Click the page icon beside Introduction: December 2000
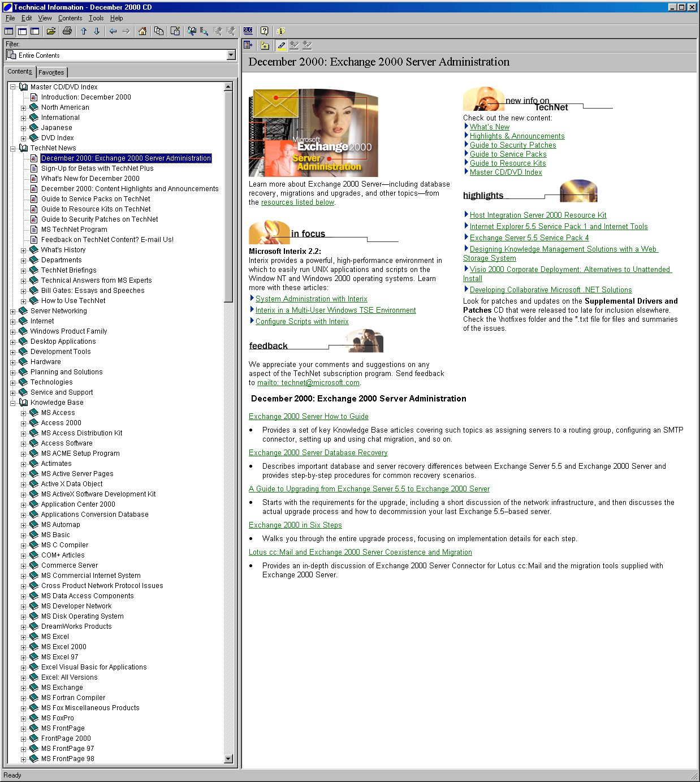The image size is (700, 782). 34,97
